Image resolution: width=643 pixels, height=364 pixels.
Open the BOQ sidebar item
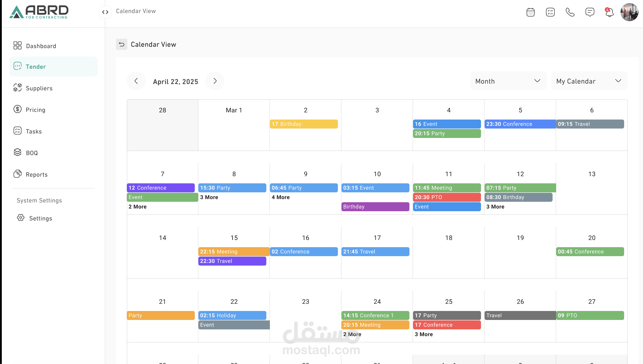(32, 153)
